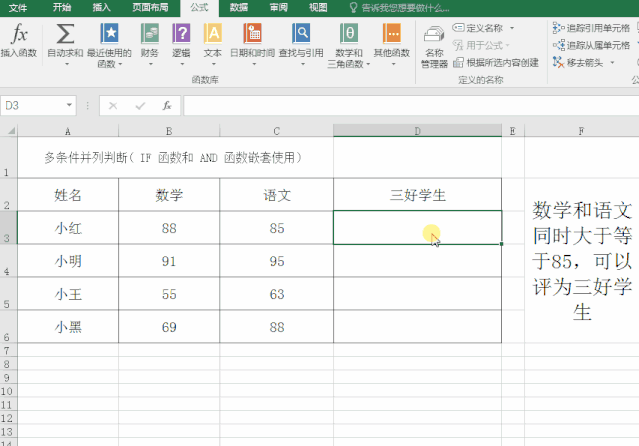Open the Name Box dropdown arrow
Viewport: 639px width, 446px height.
click(x=69, y=105)
